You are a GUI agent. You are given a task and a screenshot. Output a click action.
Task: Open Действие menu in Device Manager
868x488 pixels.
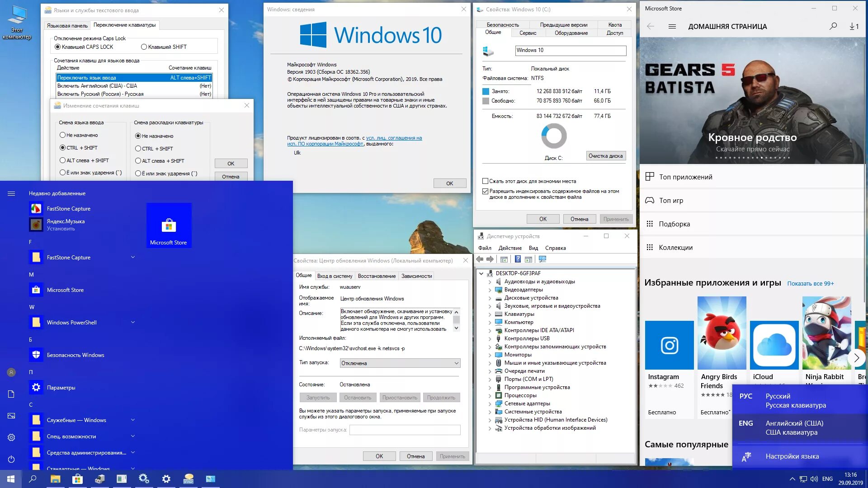(510, 248)
